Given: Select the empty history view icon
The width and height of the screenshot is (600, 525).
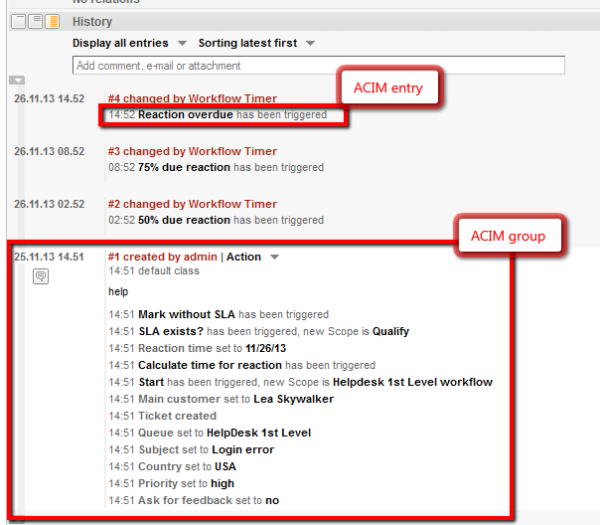Looking at the screenshot, I should point(18,21).
